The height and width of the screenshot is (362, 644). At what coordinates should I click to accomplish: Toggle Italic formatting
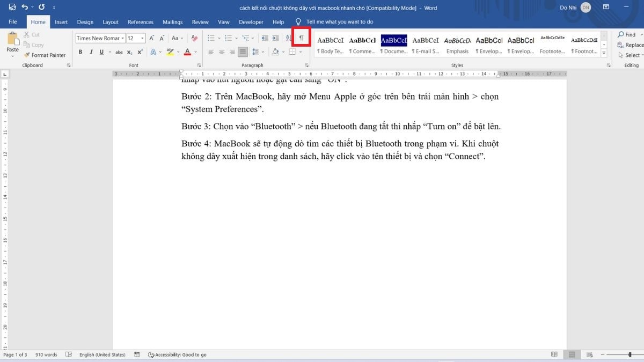point(91,52)
